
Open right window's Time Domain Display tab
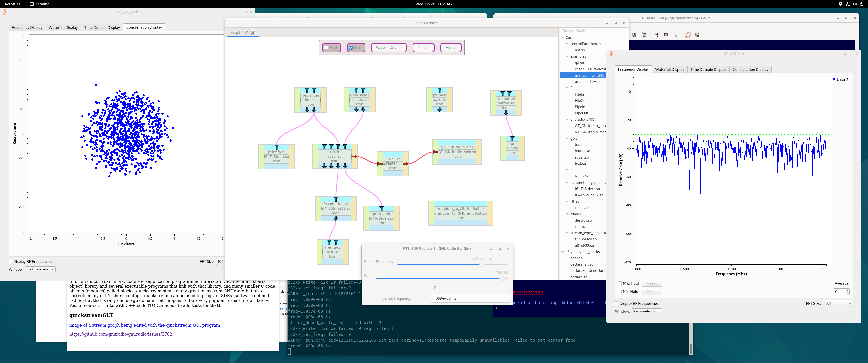[x=708, y=69]
